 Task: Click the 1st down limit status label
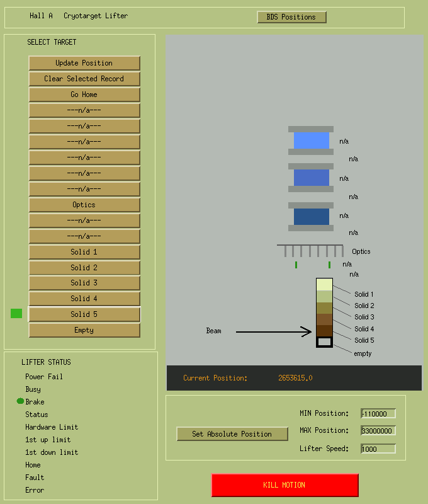pyautogui.click(x=52, y=452)
